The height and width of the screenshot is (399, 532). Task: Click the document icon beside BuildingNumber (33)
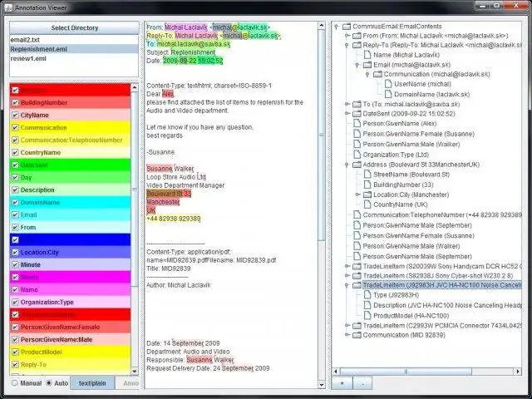[x=367, y=185]
